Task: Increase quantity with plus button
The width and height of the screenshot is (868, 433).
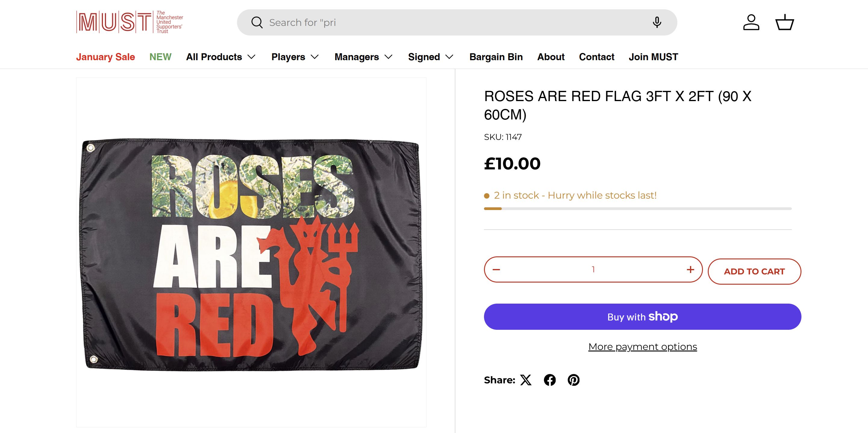Action: (690, 269)
